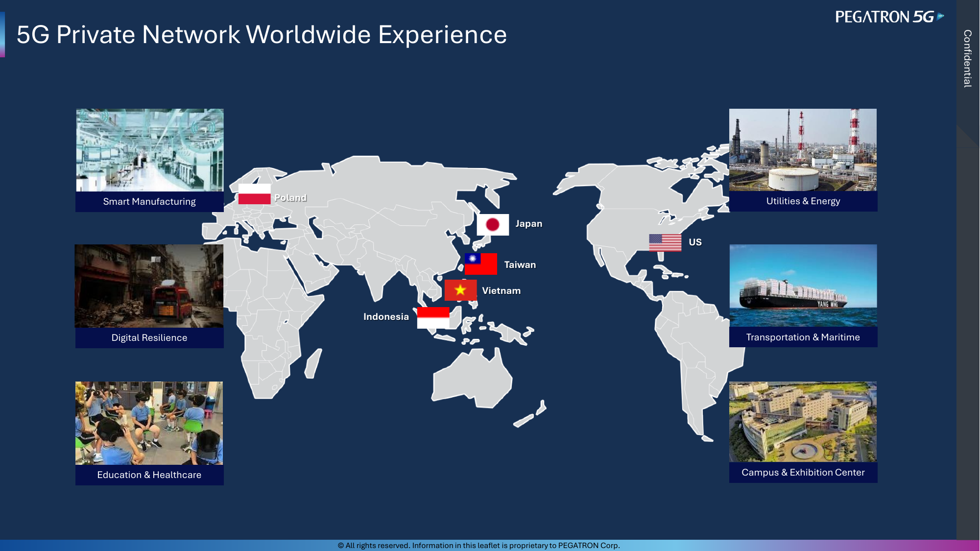Select the Smart Manufacturing factory image
The image size is (980, 551).
pos(150,150)
